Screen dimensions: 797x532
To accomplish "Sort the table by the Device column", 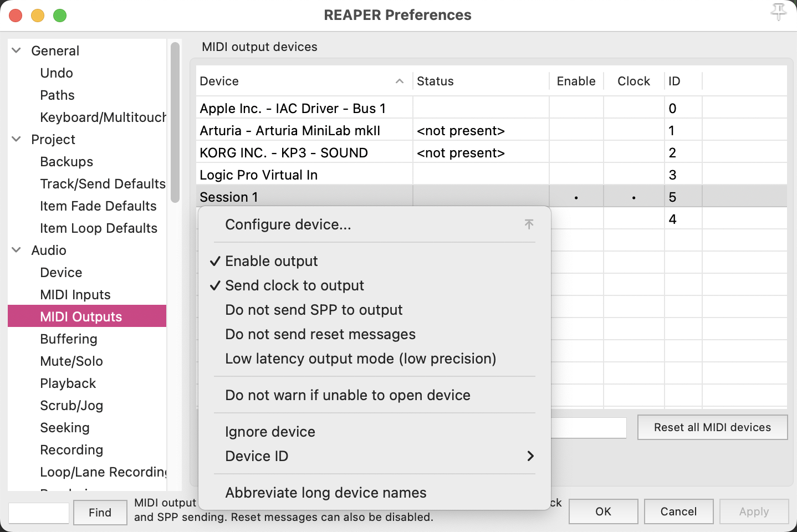I will 304,81.
